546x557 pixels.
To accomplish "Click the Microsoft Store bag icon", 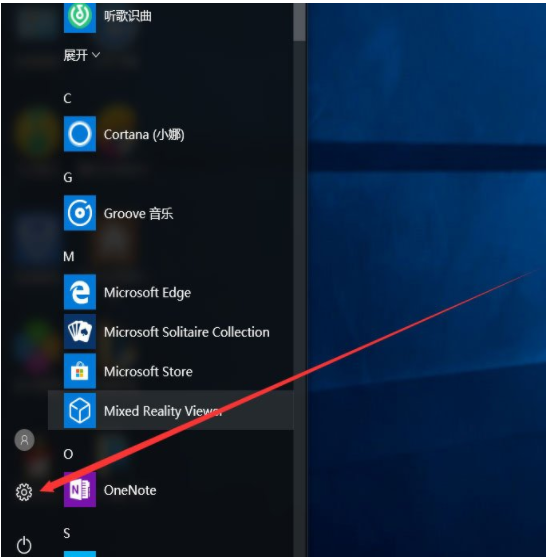I will [80, 371].
